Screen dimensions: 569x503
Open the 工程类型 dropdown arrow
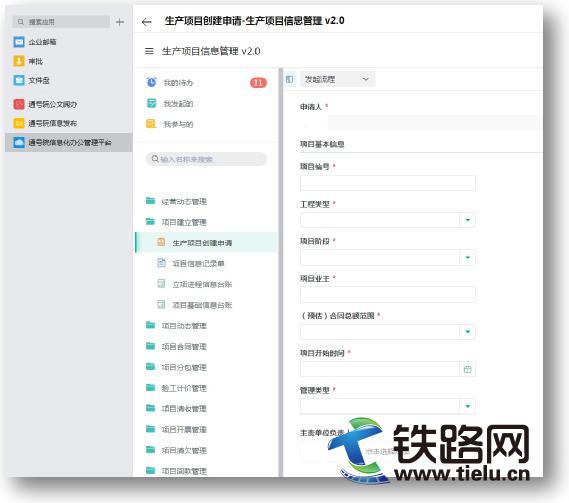[468, 220]
